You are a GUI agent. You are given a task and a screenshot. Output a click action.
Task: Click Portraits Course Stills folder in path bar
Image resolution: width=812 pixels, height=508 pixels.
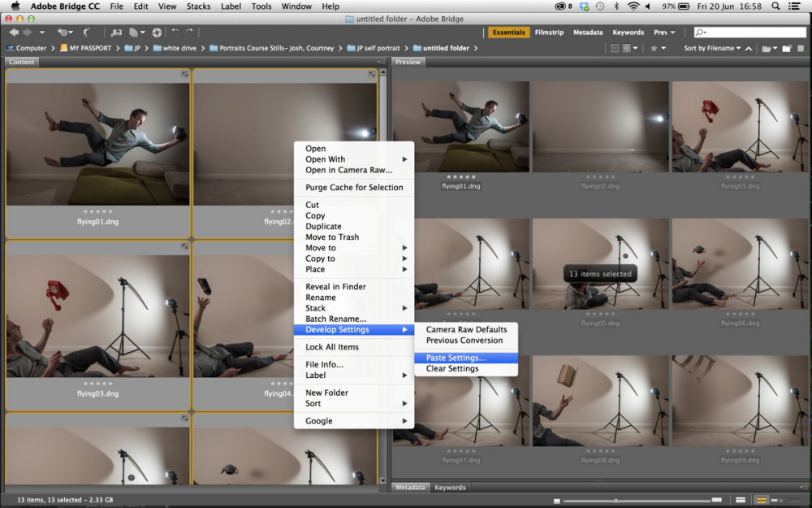[x=271, y=48]
